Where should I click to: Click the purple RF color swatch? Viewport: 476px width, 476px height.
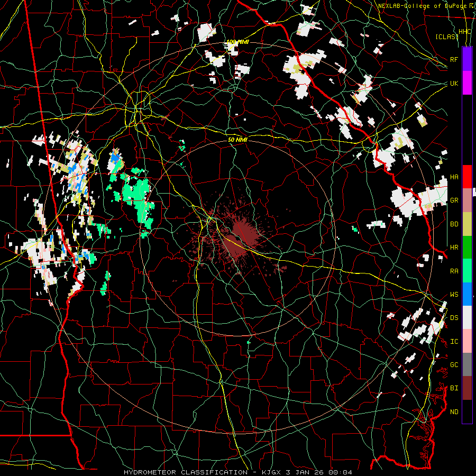click(467, 59)
